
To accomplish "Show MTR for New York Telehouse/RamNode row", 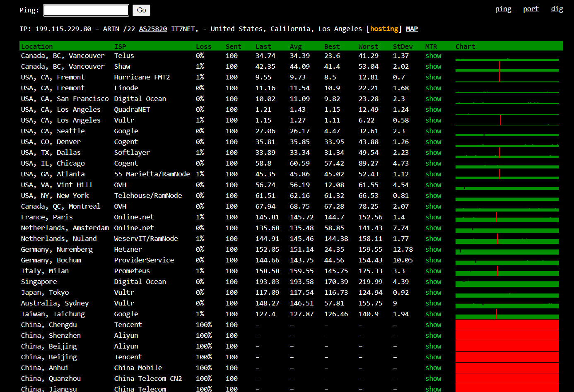I will (433, 196).
